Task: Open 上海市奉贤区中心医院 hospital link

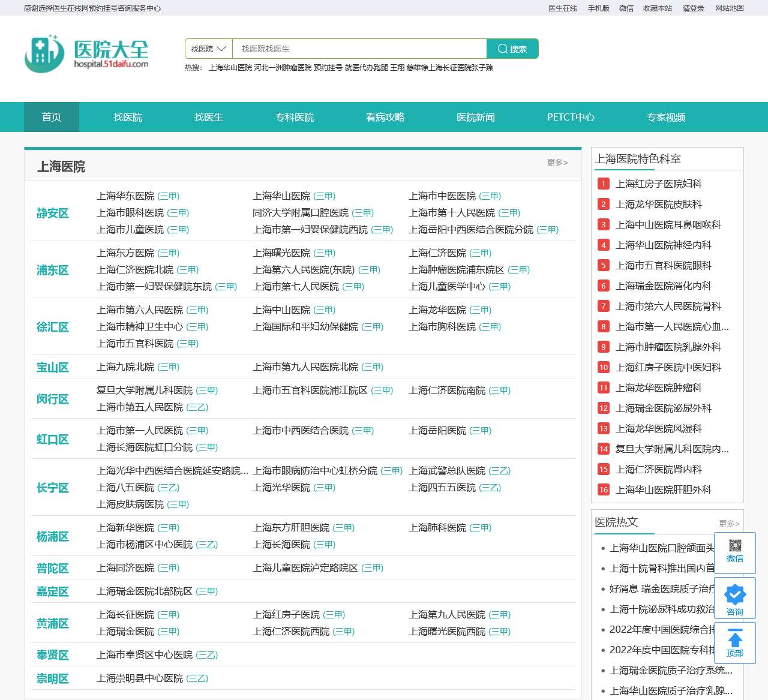Action: pos(145,655)
